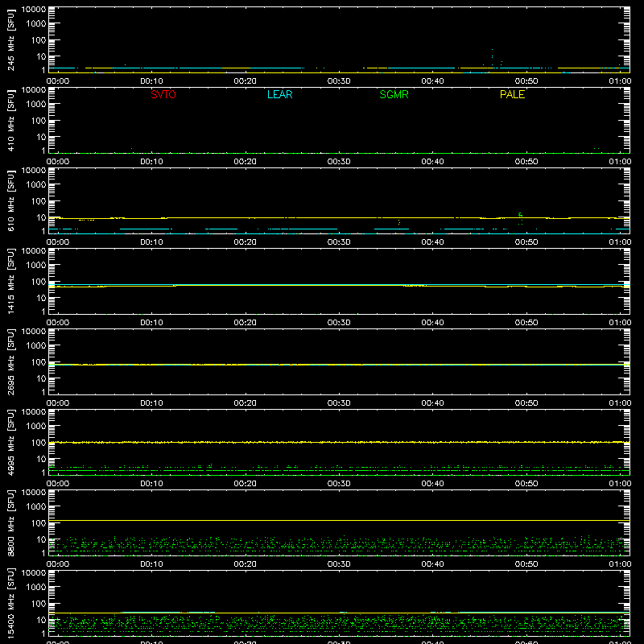Image resolution: width=644 pixels, height=644 pixels.
Task: Select the 410 MHz [SFU] axis title
Action: 10,120
